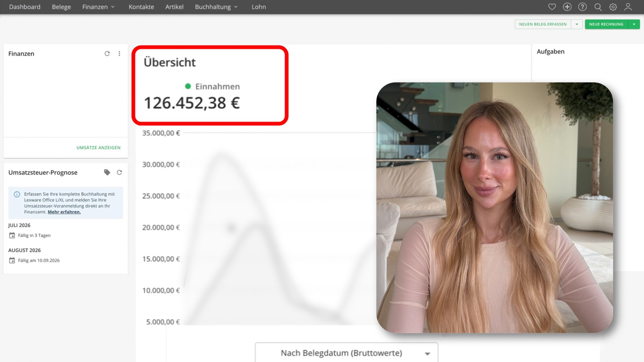Click the 35.000,00 € axis label
This screenshot has width=644, height=362.
(x=161, y=133)
